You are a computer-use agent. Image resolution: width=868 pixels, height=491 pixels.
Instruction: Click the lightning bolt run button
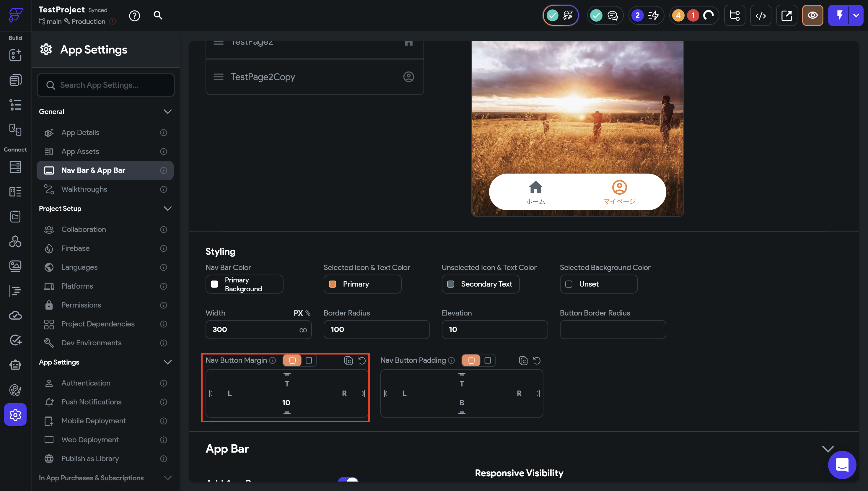coord(839,16)
